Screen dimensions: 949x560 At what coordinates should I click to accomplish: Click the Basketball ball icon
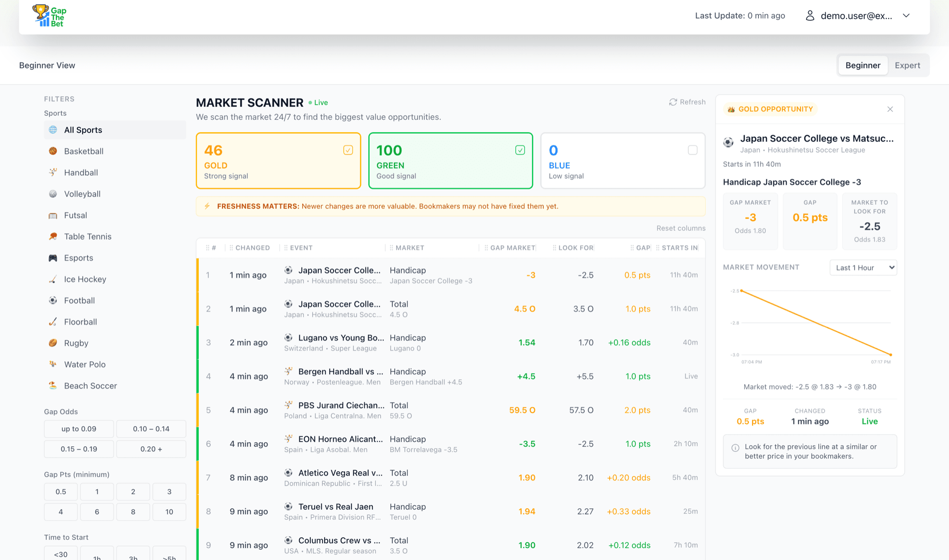click(x=53, y=151)
